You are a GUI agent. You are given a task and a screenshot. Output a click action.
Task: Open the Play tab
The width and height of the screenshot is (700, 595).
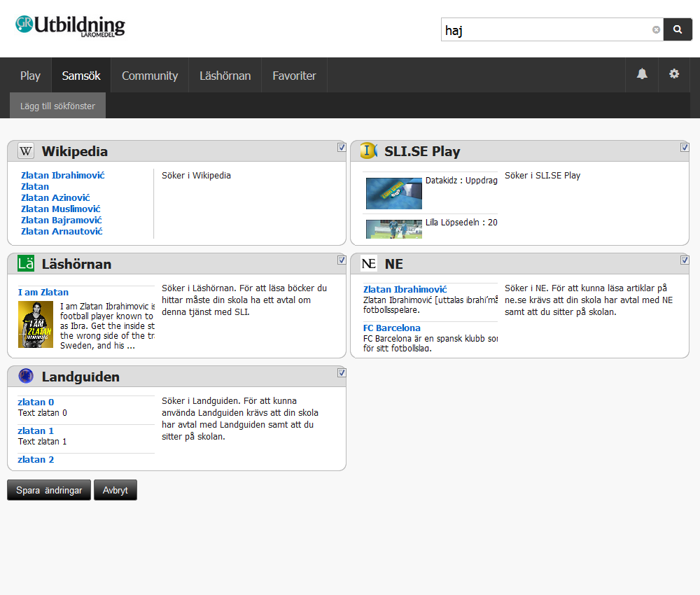(30, 76)
